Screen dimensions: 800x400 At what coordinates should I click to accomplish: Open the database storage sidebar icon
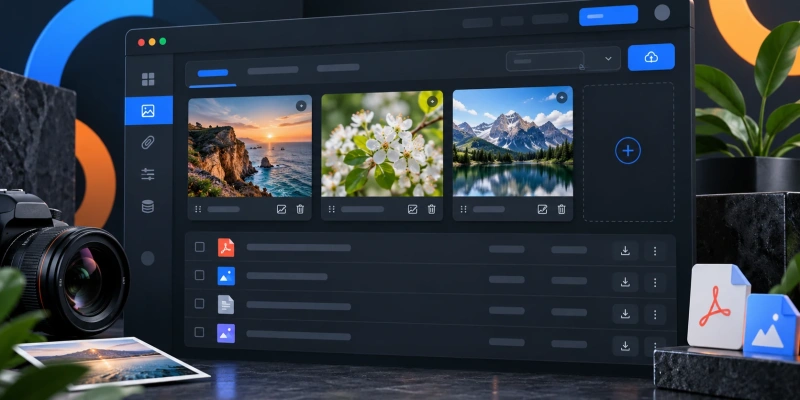tap(148, 206)
